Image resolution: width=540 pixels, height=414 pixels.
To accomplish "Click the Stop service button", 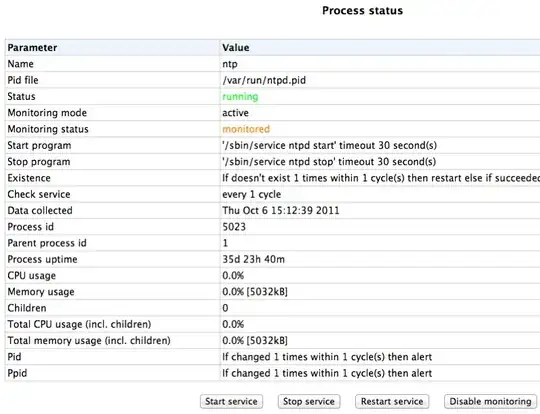I will [309, 402].
